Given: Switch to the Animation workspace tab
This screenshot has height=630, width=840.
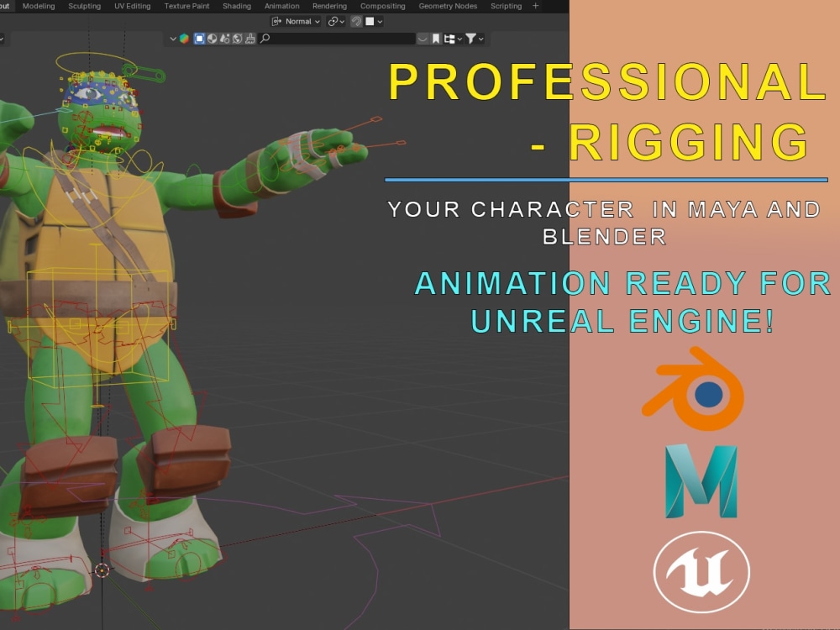Looking at the screenshot, I should click(x=281, y=7).
